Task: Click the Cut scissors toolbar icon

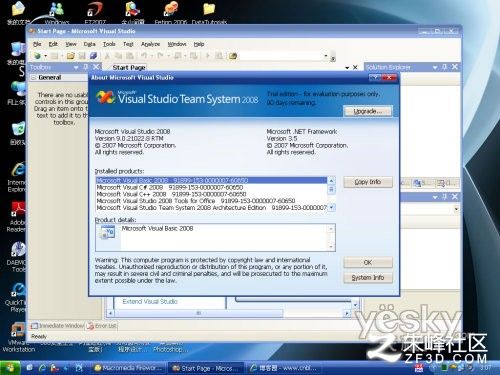Action: pyautogui.click(x=107, y=56)
